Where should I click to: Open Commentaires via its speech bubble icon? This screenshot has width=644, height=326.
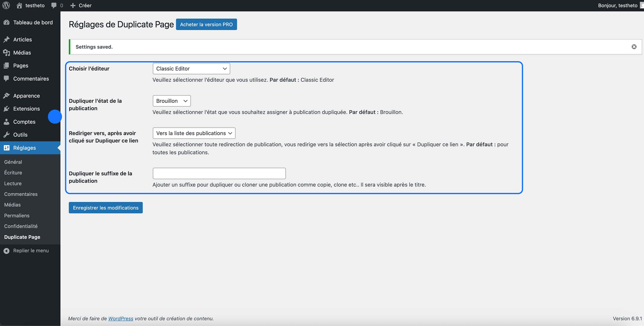click(6, 79)
